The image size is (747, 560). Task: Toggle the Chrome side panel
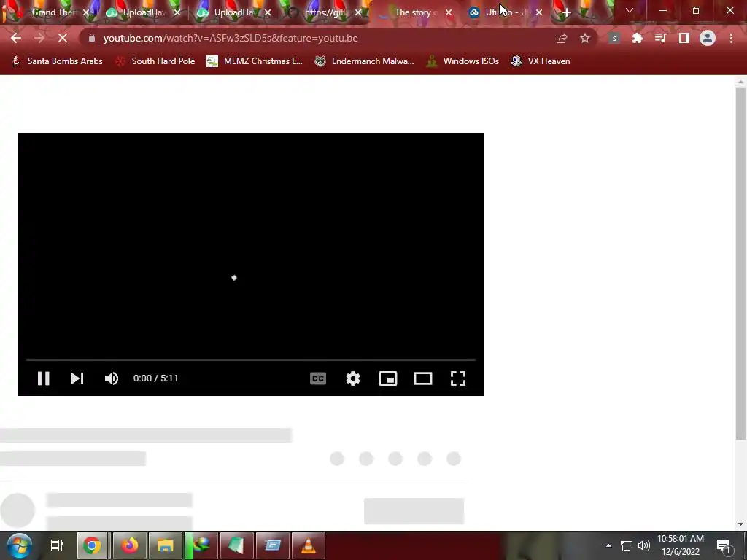coord(684,39)
